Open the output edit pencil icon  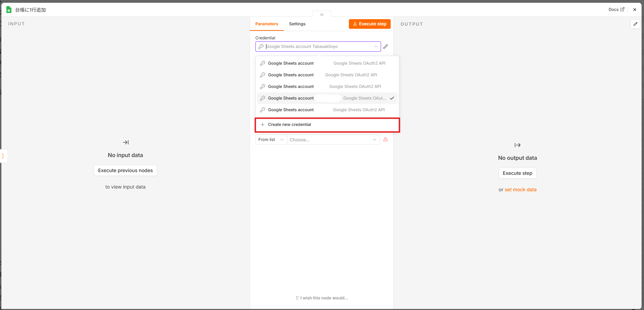coord(635,24)
